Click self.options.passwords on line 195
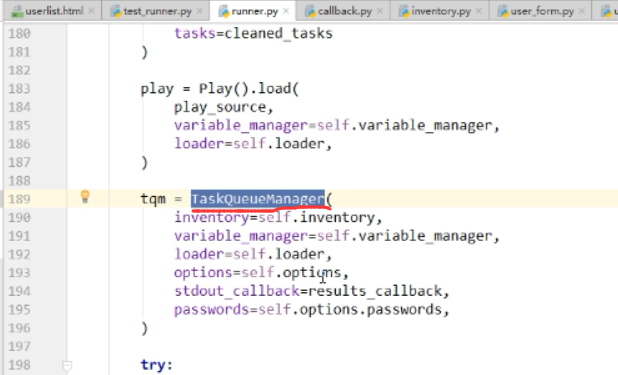 click(x=350, y=310)
